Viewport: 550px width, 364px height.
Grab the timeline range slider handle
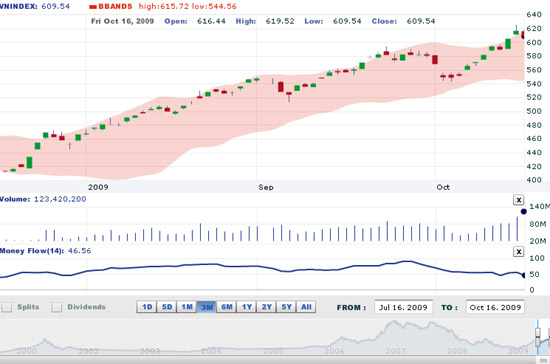coord(538,337)
